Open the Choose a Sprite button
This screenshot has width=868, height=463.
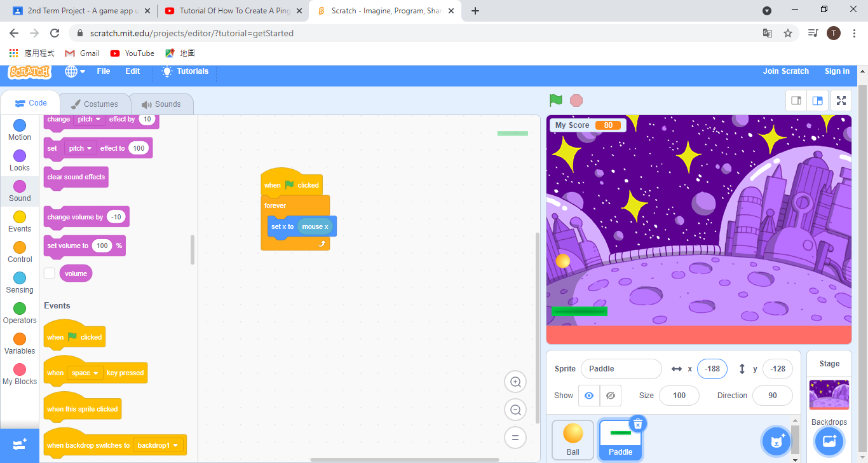[x=776, y=441]
